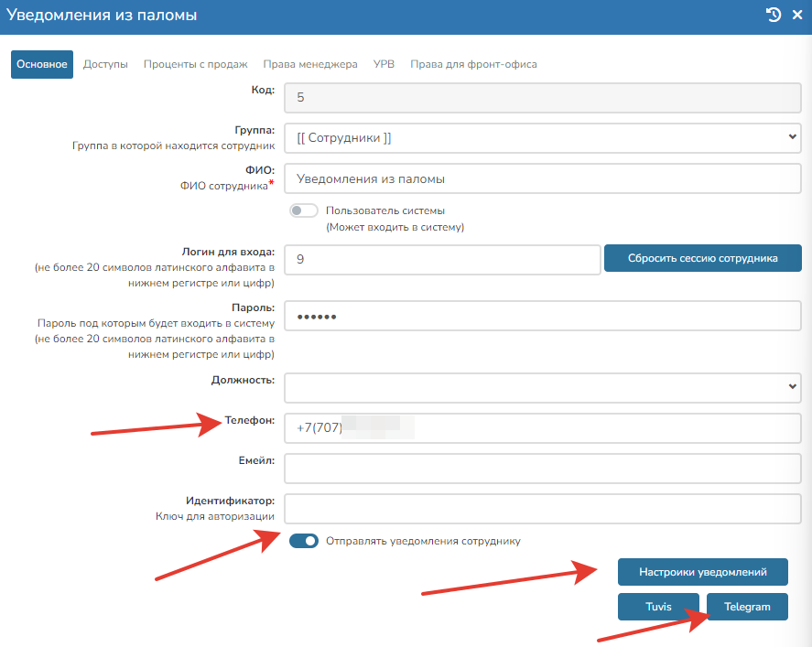The image size is (812, 647).
Task: Go to the УРВ tab
Action: [384, 65]
